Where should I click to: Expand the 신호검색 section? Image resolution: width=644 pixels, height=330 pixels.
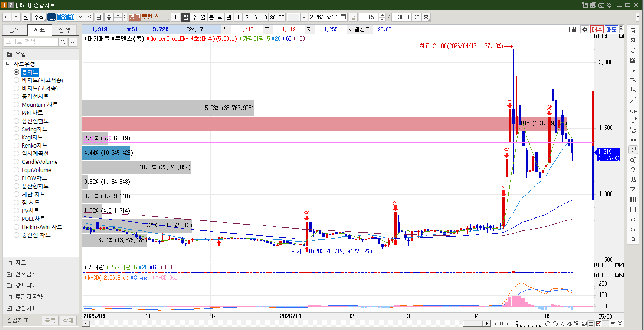coord(9,274)
